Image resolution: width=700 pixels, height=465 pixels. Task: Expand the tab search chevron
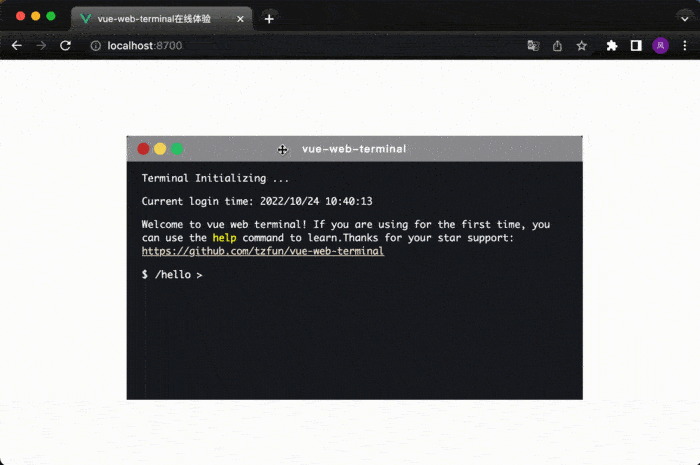684,19
